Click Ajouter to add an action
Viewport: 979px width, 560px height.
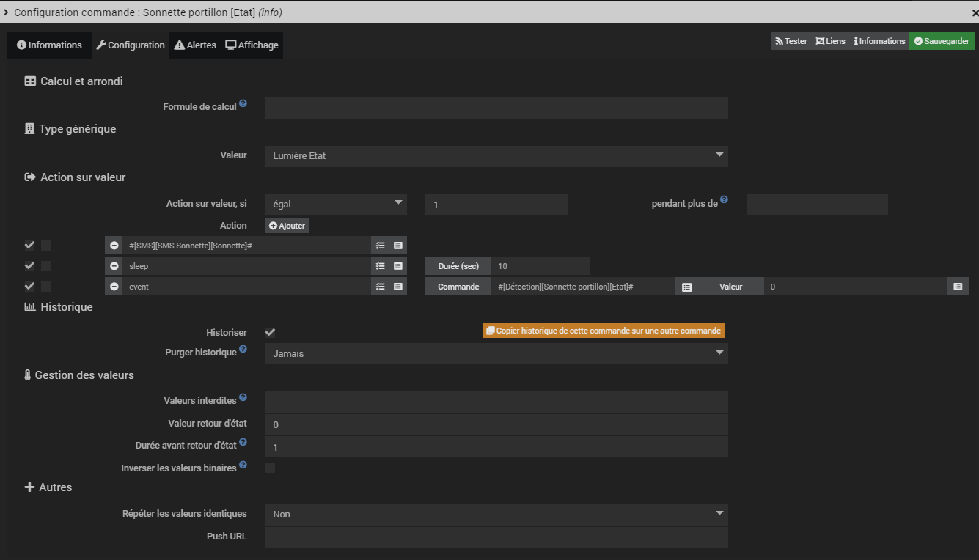tap(287, 226)
